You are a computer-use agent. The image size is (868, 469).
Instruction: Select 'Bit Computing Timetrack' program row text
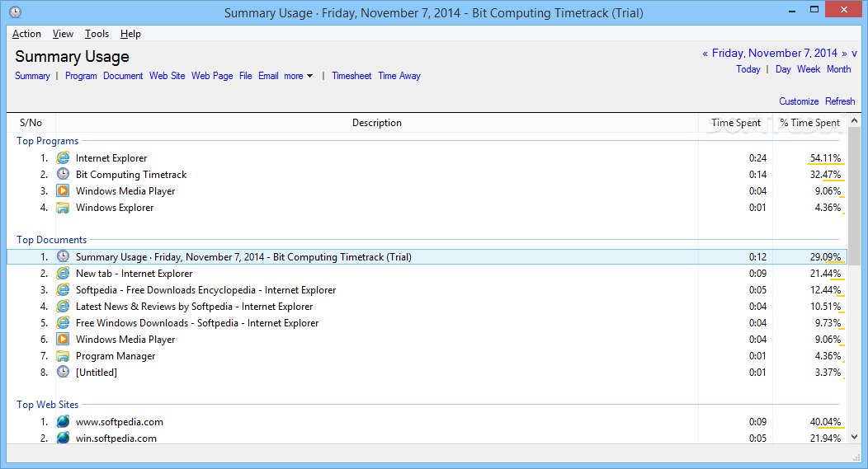[x=131, y=175]
